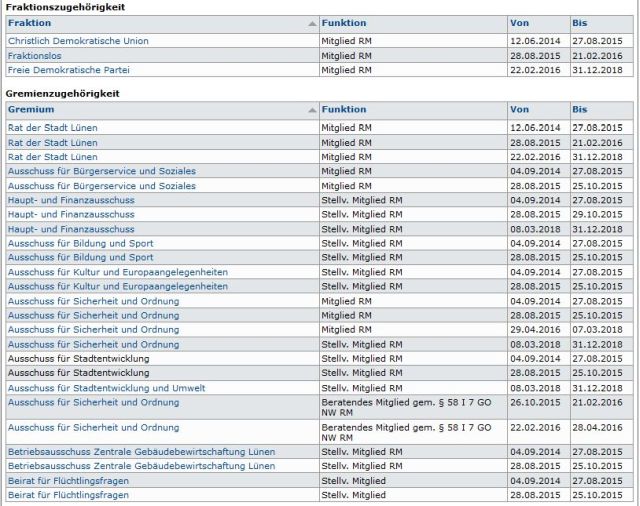
Task: Open Rat der Stadt Lünen from 28.08.2015
Action: pyautogui.click(x=53, y=143)
